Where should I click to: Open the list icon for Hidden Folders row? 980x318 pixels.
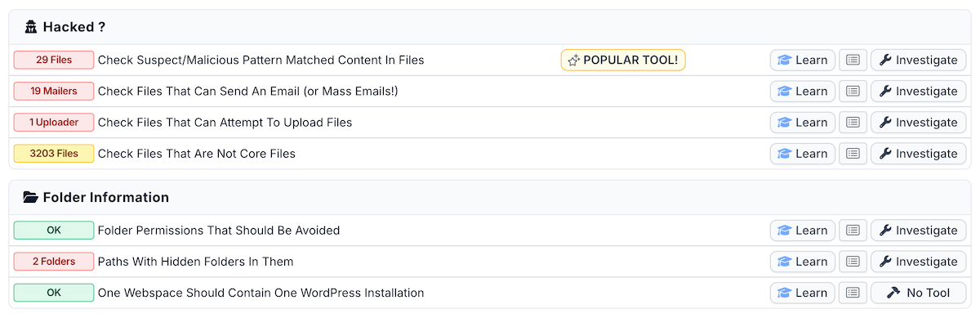[x=853, y=262]
